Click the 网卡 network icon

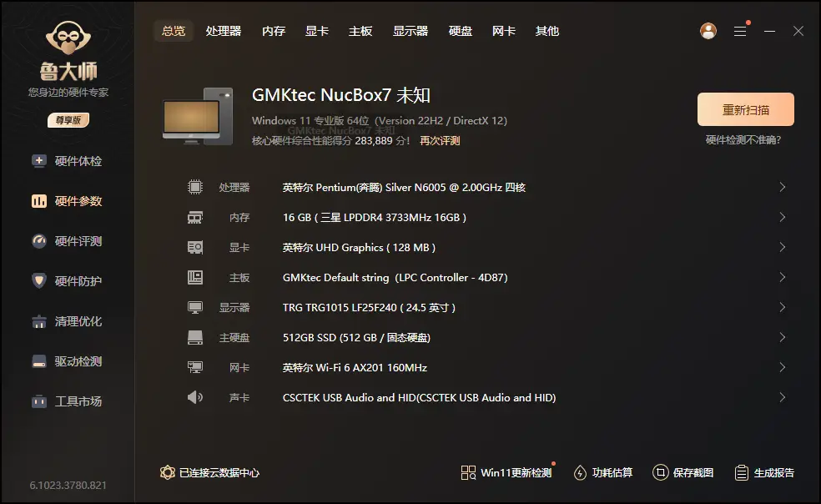[194, 367]
